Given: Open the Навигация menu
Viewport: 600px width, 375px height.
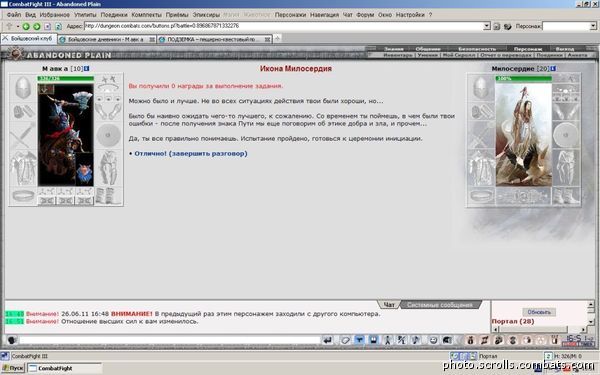Looking at the screenshot, I should pyautogui.click(x=324, y=15).
